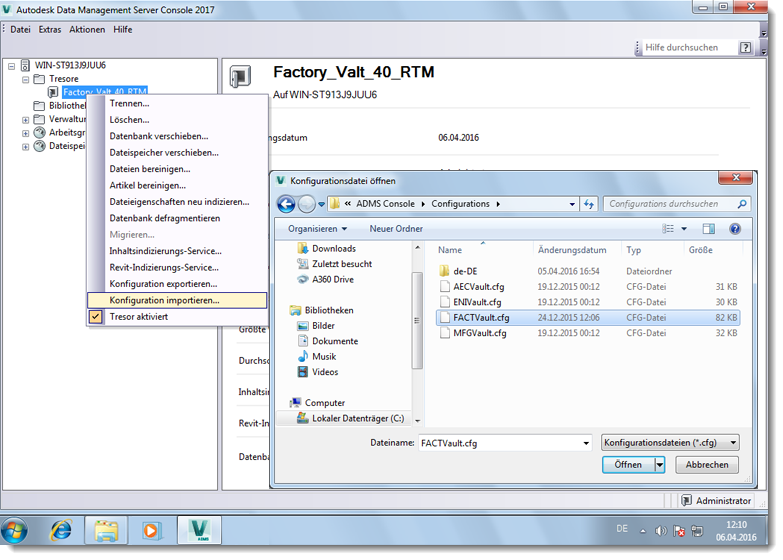Open the Hilfe menu
783x560 pixels.
pyautogui.click(x=123, y=29)
